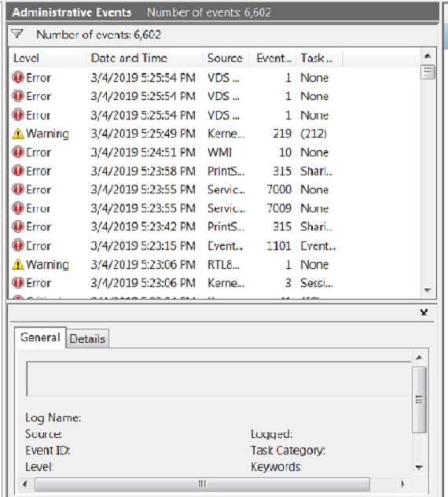Click the horizontal scrollbar right arrow

tap(402, 484)
